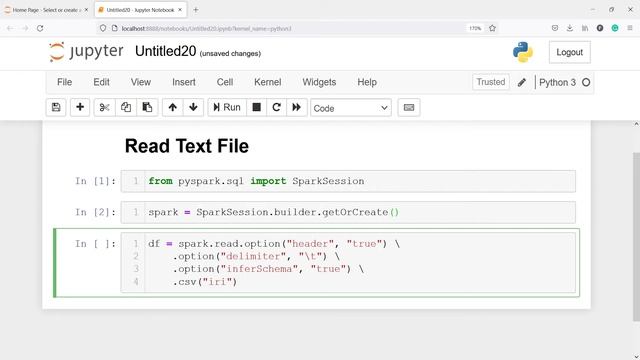Click the shield tracking protection icon
Viewport: 640px width, 360px height.
(103, 28)
